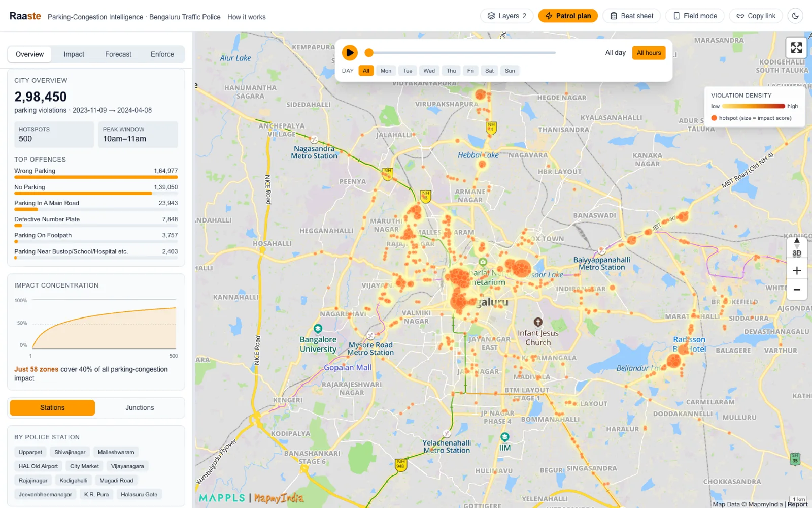The height and width of the screenshot is (508, 812).
Task: Open the Beat sheet
Action: click(x=631, y=16)
